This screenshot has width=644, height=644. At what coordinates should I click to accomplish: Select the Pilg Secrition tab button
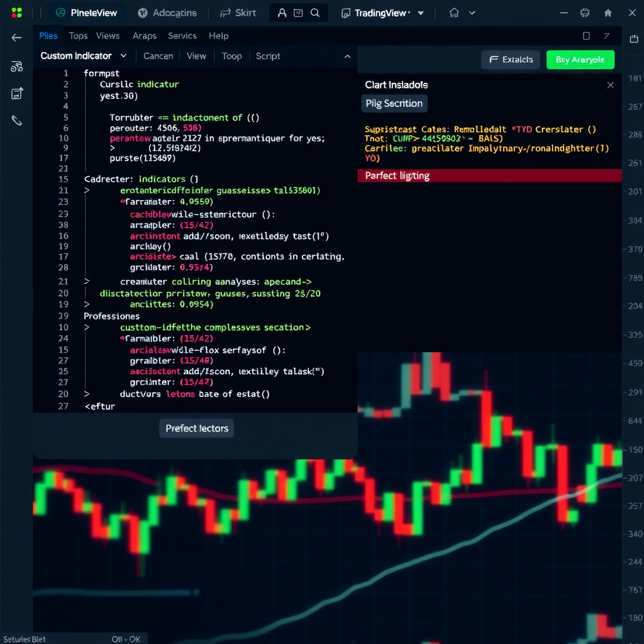click(x=394, y=103)
